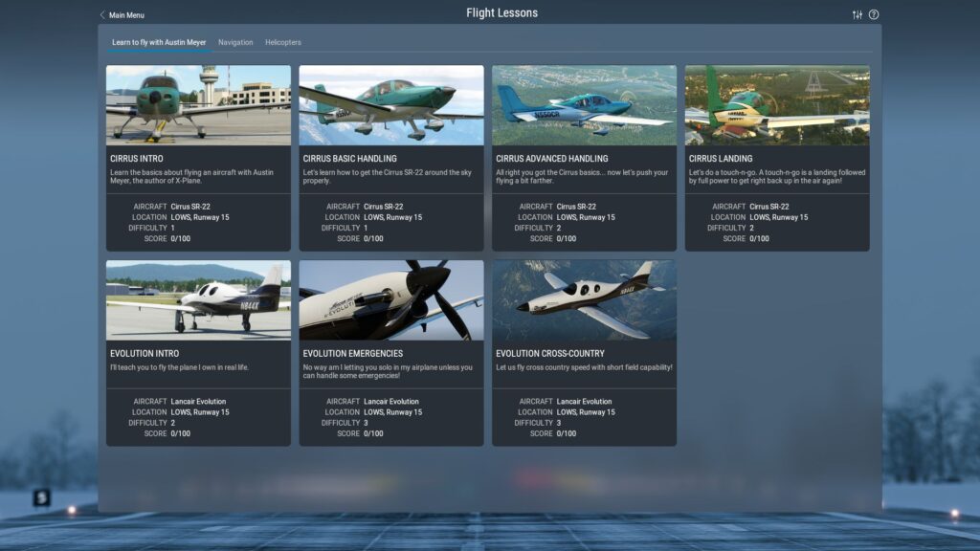Viewport: 980px width, 551px height.
Task: Click the CIRRUS LANDING title text
Action: [721, 159]
